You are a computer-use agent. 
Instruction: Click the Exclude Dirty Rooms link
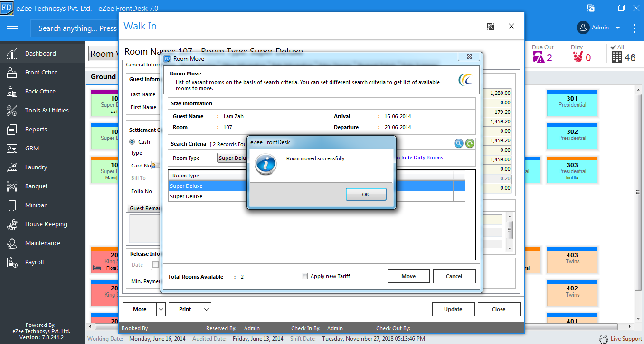pyautogui.click(x=418, y=158)
